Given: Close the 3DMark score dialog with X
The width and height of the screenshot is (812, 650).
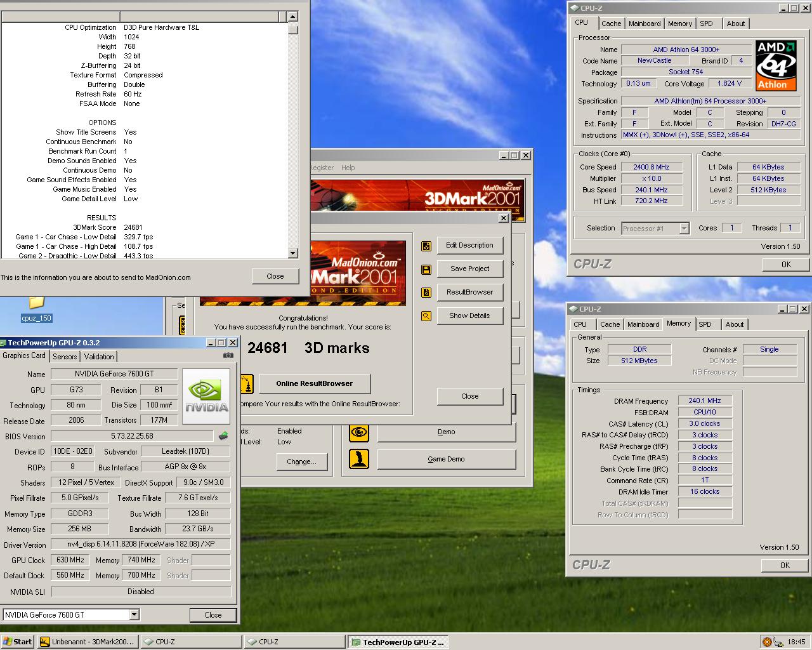Looking at the screenshot, I should tap(503, 218).
